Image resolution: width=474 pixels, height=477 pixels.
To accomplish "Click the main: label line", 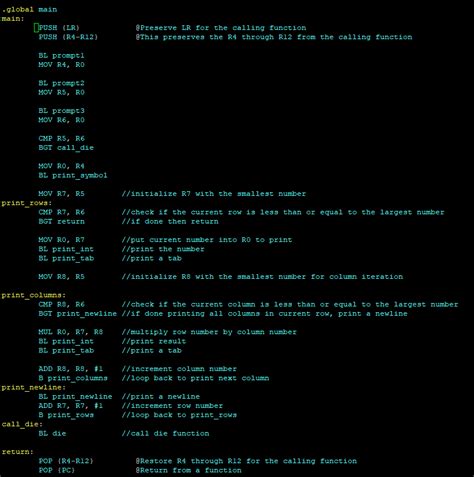I will (x=13, y=19).
